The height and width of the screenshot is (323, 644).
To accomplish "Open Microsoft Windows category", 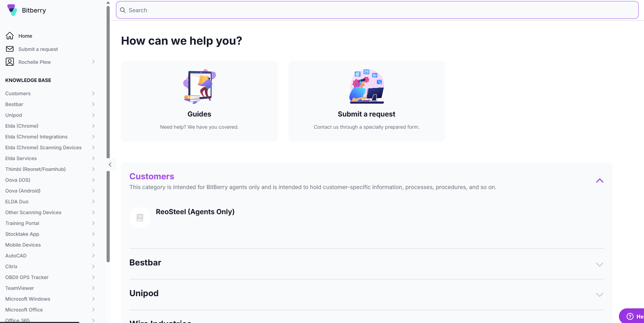I will coord(28,299).
